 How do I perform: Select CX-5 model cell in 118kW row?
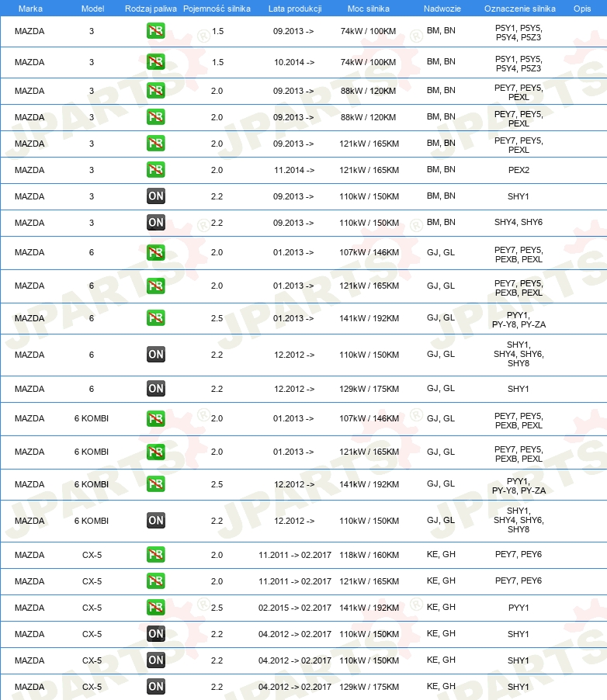coord(92,555)
